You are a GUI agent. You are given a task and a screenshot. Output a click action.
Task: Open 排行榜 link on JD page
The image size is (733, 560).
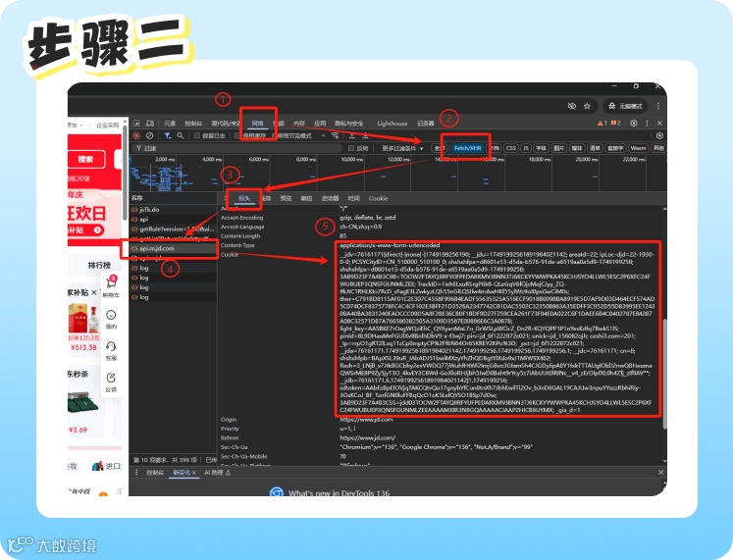[x=99, y=265]
